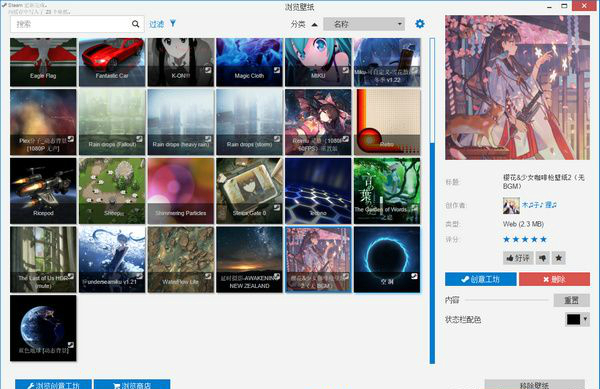Select the Rain drops (heavy rain) wallpaper
Image resolution: width=600 pixels, height=389 pixels.
point(181,122)
